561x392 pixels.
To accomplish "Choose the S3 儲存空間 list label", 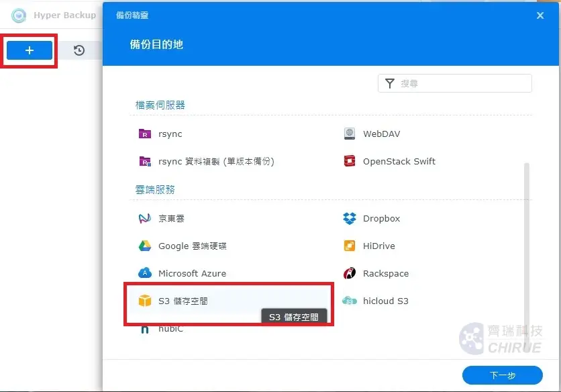I will click(x=183, y=301).
